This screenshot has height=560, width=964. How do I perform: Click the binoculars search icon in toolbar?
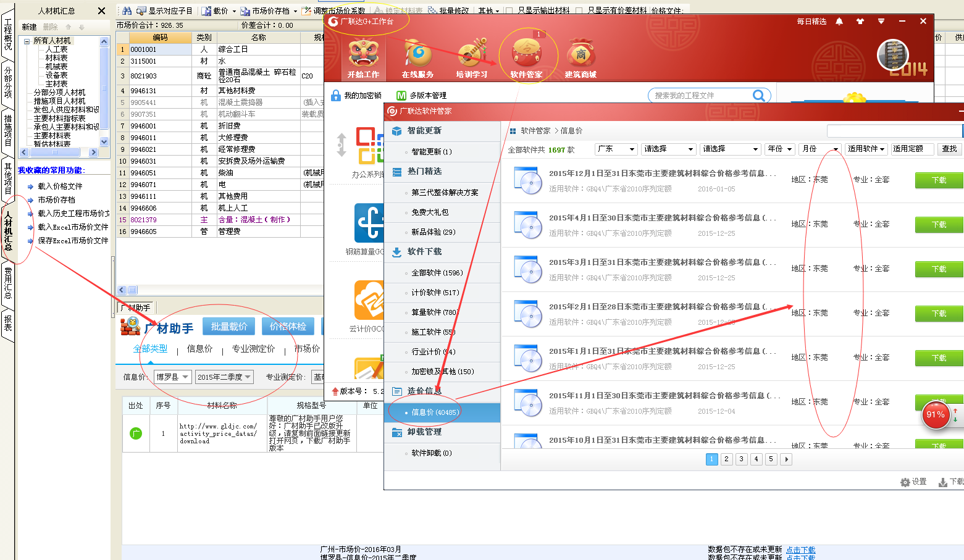click(x=126, y=11)
